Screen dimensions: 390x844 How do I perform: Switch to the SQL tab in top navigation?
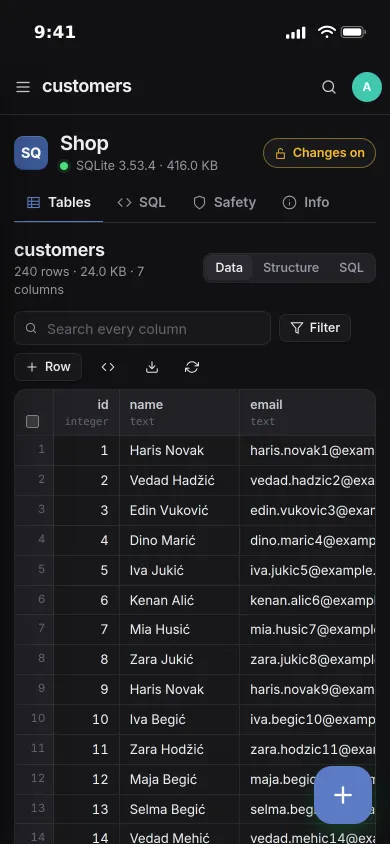(x=141, y=202)
